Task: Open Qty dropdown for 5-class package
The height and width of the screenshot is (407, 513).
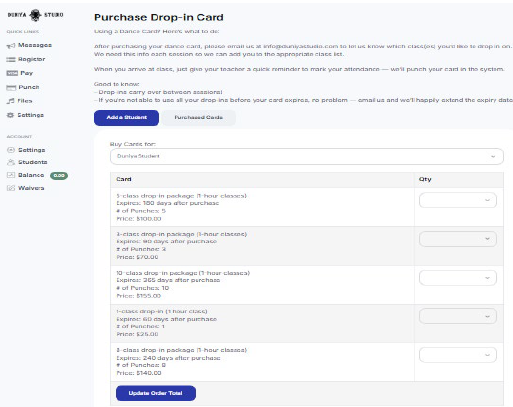Action: 458,200
